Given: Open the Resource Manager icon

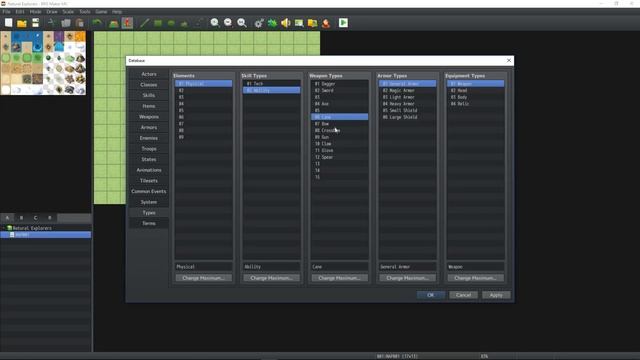Looking at the screenshot, I should point(313,23).
